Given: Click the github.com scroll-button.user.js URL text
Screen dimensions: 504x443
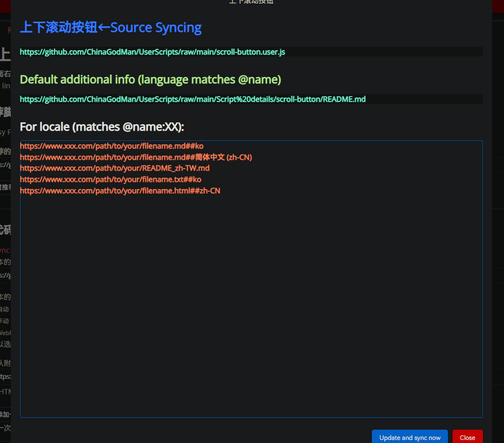Looking at the screenshot, I should (152, 52).
